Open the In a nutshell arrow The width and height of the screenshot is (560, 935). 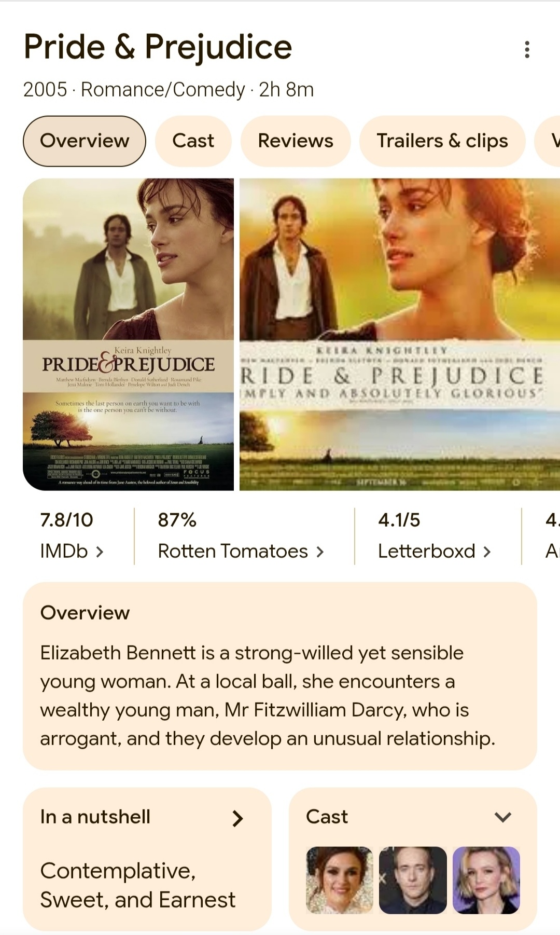[237, 818]
